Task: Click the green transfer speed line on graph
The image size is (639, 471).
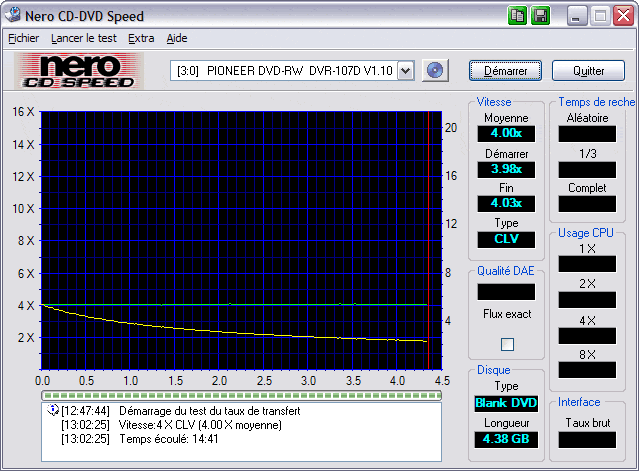Action: coord(234,304)
